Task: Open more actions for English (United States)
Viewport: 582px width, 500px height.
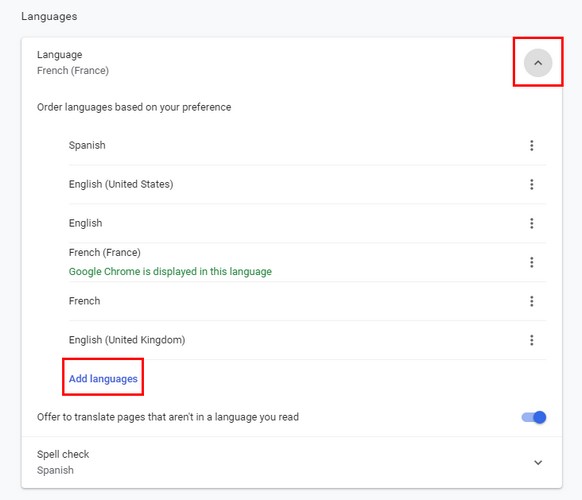Action: point(532,184)
